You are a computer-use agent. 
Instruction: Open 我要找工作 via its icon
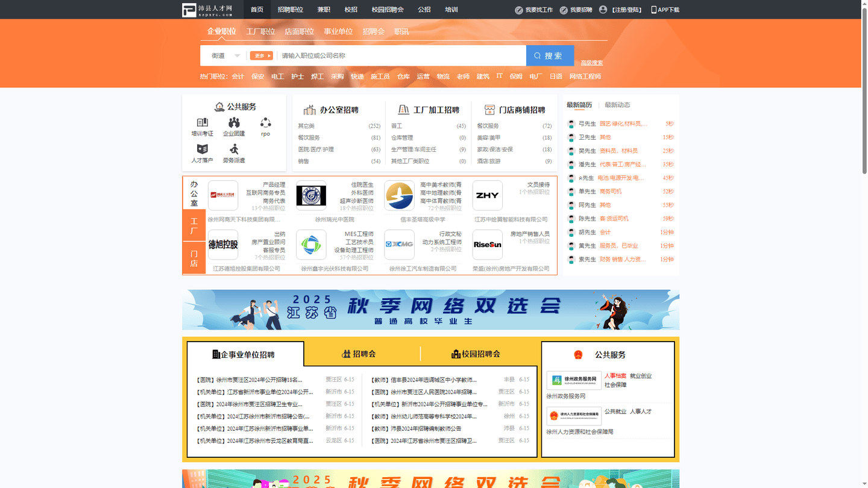(x=518, y=10)
